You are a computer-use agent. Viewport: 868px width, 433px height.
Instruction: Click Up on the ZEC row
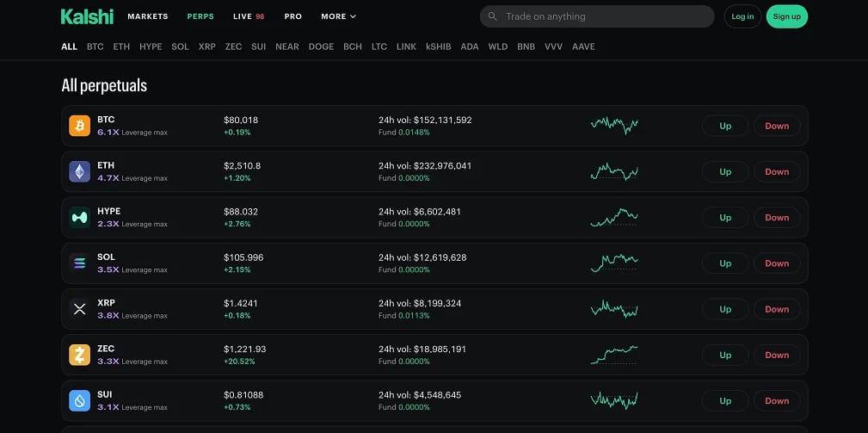pos(725,355)
